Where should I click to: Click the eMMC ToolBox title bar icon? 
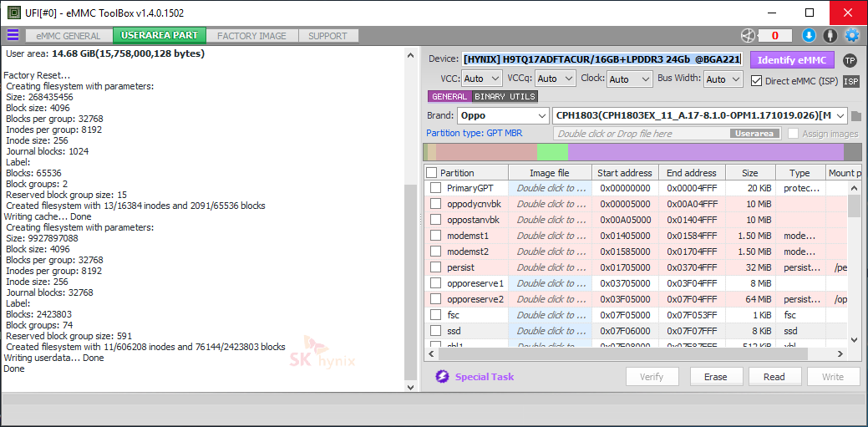[x=13, y=13]
